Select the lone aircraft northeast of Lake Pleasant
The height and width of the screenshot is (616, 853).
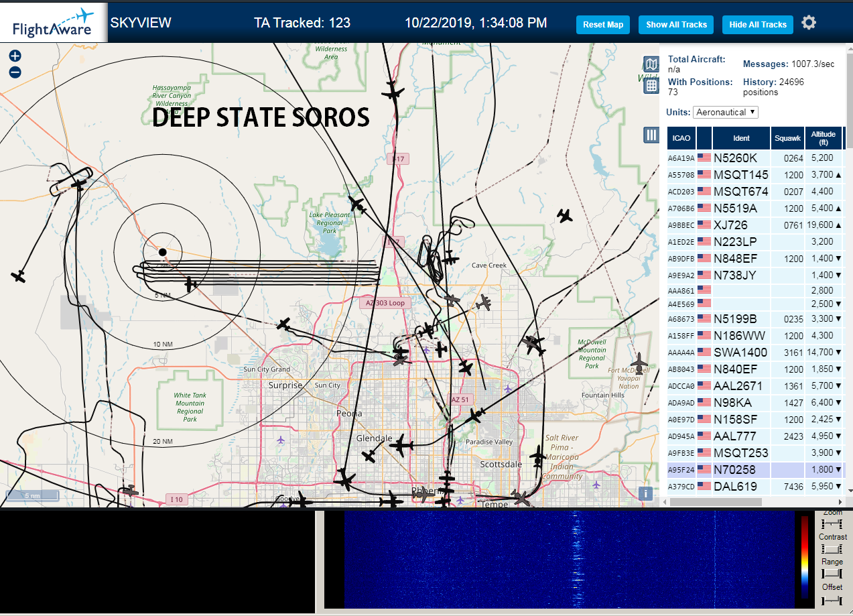[565, 215]
